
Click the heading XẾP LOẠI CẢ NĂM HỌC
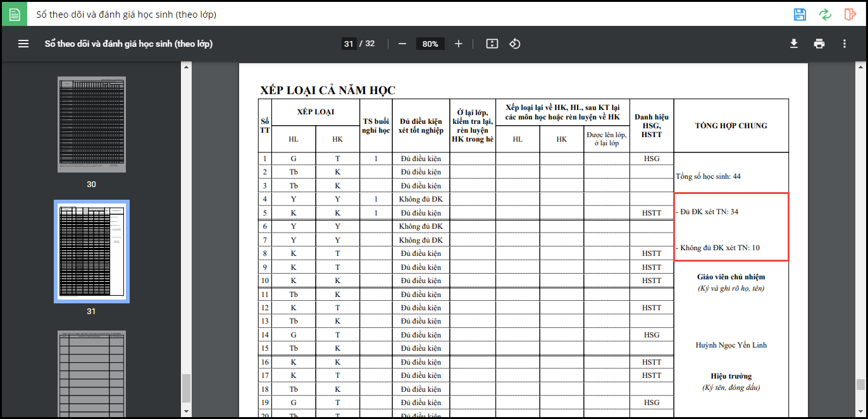click(328, 90)
